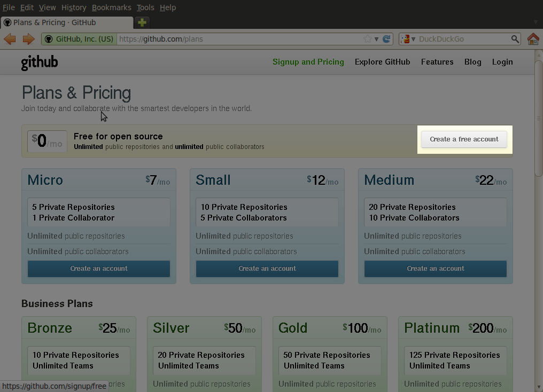Open the History menu
Screen dimensions: 543x392
(74, 7)
